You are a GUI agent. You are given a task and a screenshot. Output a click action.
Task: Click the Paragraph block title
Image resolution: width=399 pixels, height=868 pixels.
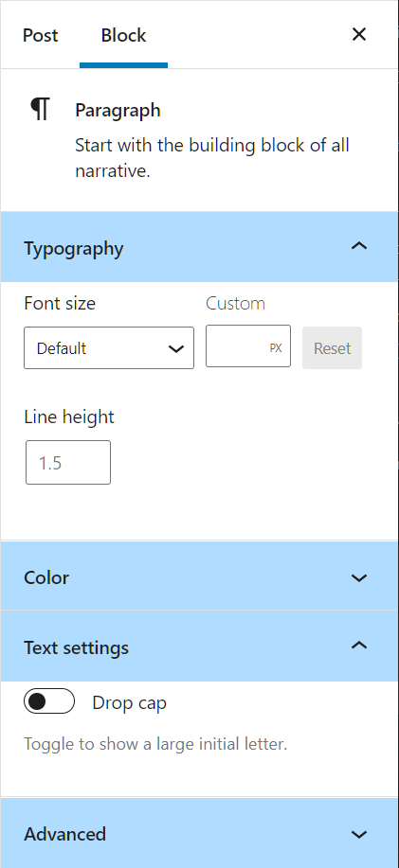pyautogui.click(x=118, y=110)
